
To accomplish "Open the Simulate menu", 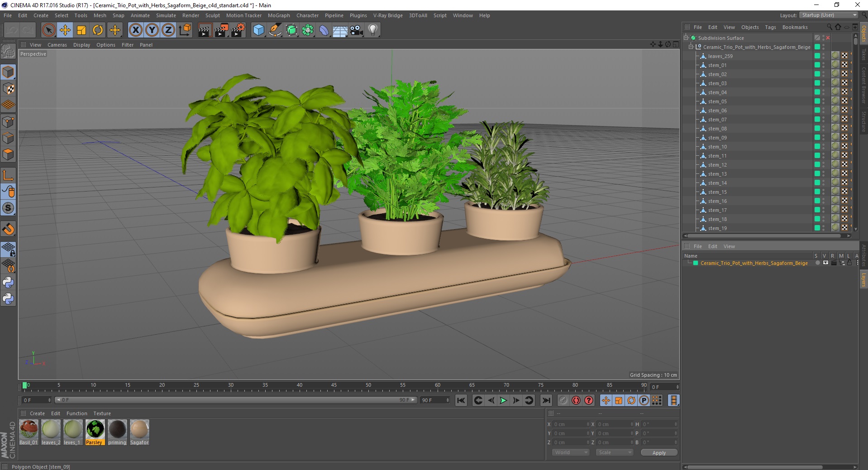I will click(x=166, y=15).
